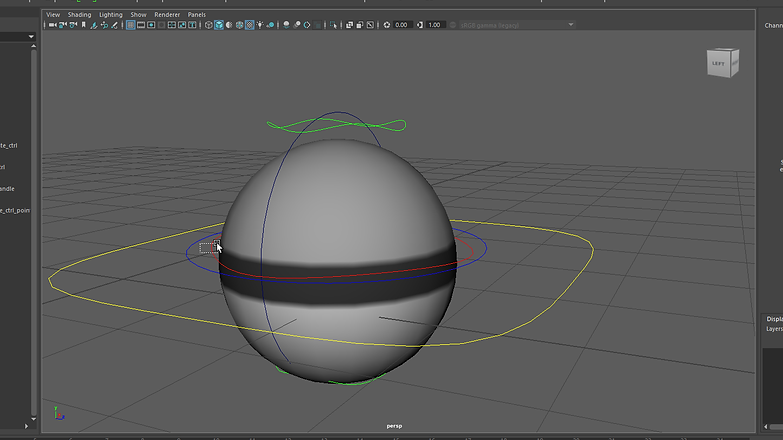Click Use Default Material icon

tap(229, 25)
